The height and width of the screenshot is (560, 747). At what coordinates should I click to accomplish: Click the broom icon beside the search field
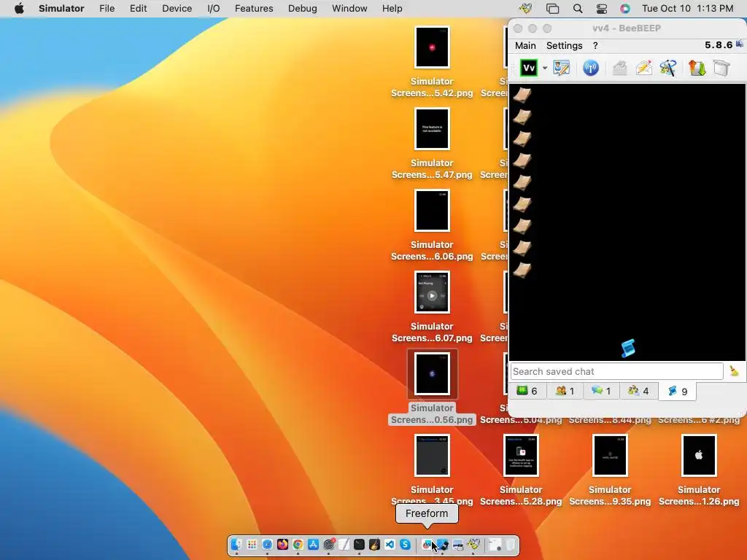[x=734, y=371]
